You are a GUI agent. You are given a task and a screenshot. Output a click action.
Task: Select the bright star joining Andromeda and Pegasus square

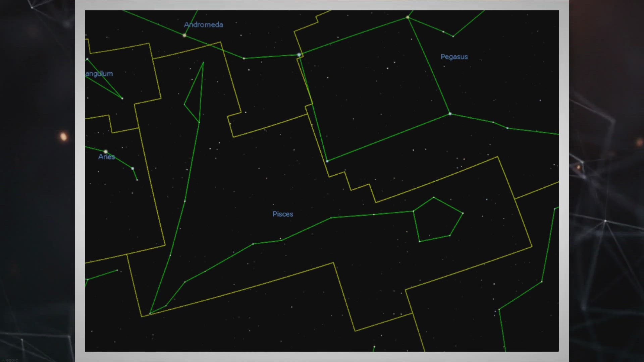(299, 55)
